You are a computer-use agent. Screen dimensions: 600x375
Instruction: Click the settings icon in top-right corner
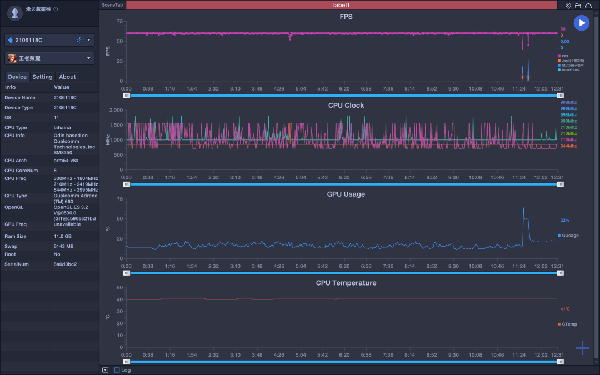[x=569, y=5]
